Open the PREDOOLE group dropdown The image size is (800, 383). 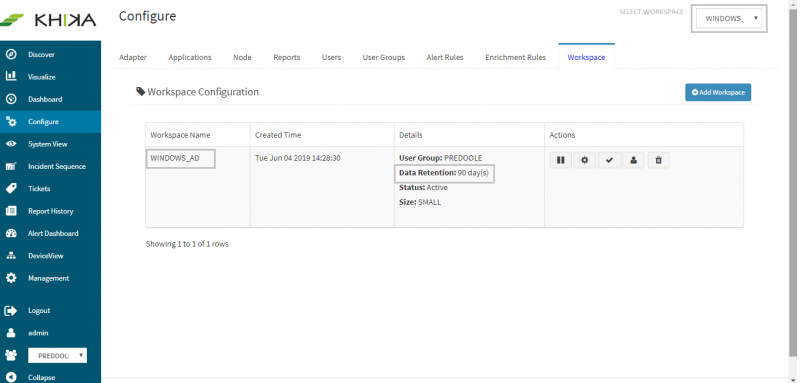pyautogui.click(x=57, y=355)
